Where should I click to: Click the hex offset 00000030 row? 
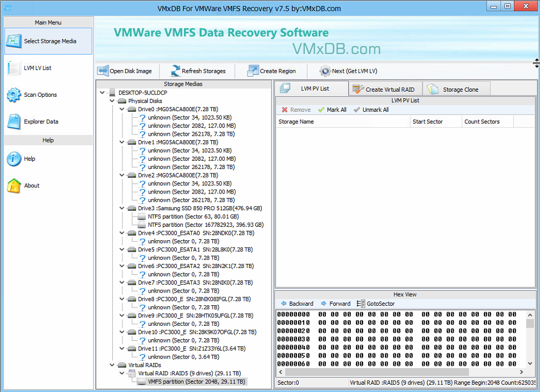(x=397, y=339)
